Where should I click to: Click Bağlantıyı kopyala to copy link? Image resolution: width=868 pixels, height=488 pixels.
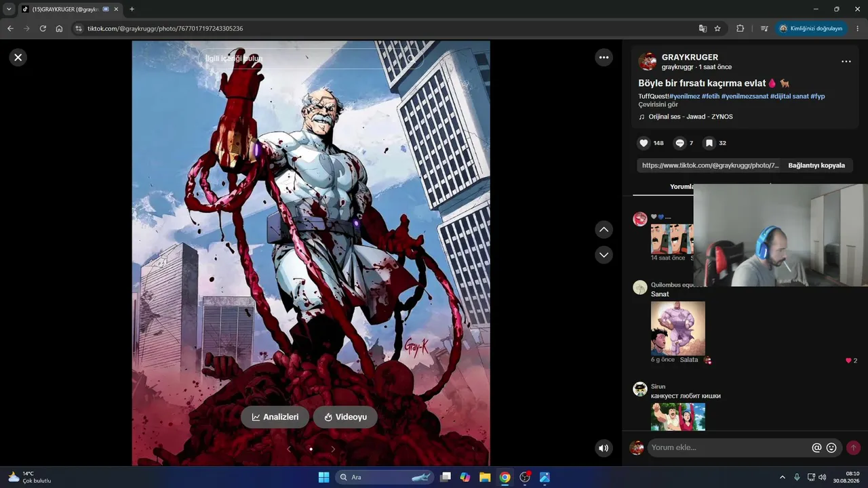(x=816, y=165)
